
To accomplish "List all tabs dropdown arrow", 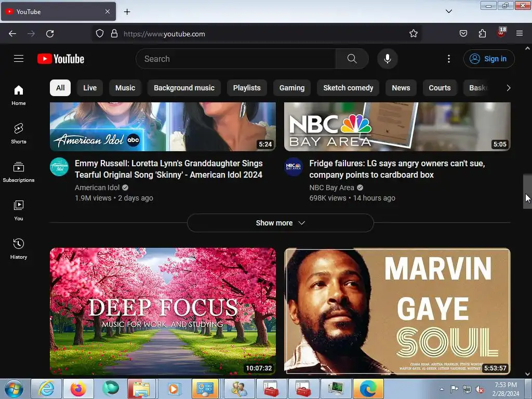I will pyautogui.click(x=448, y=11).
